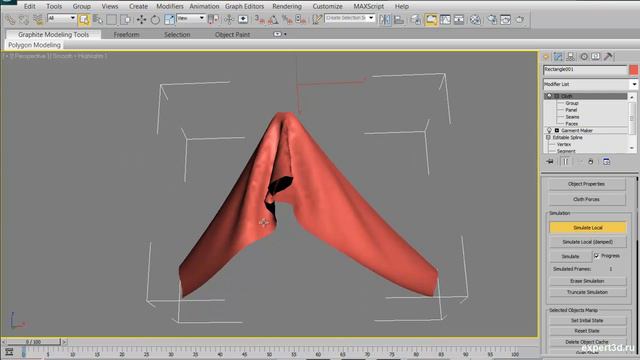Open the Polygon Modeling panel

(34, 45)
